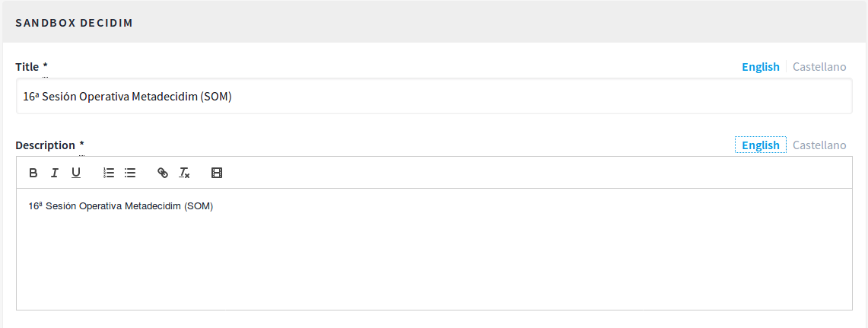Click the Sandbox Decidim section header
868x328 pixels.
pyautogui.click(x=75, y=23)
